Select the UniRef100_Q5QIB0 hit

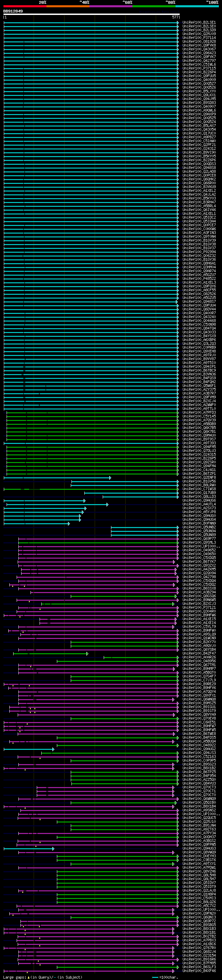(199, 803)
